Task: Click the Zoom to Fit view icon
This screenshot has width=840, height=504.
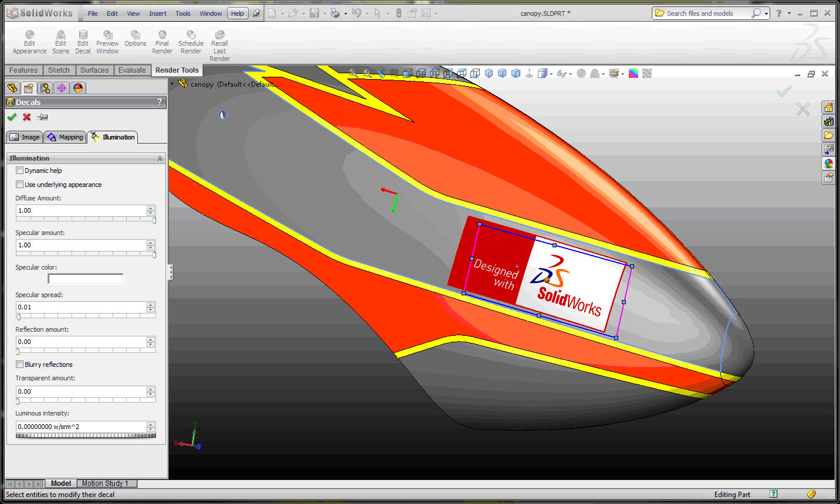Action: [x=354, y=73]
